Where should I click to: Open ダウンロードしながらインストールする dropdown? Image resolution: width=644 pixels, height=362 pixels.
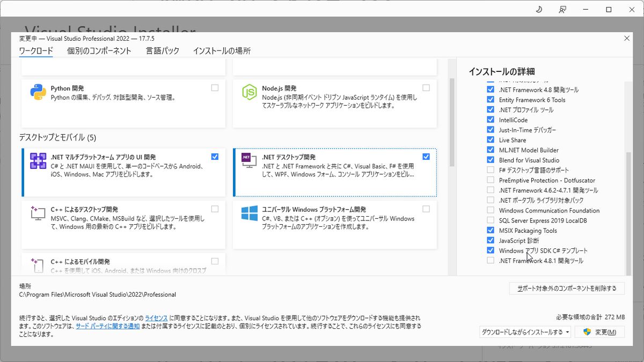click(525, 332)
